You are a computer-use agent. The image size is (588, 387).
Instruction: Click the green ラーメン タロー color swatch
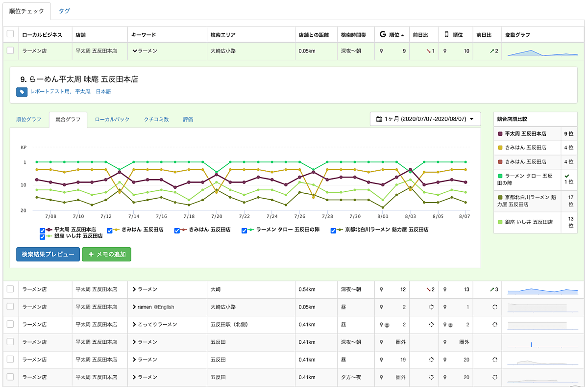point(500,176)
